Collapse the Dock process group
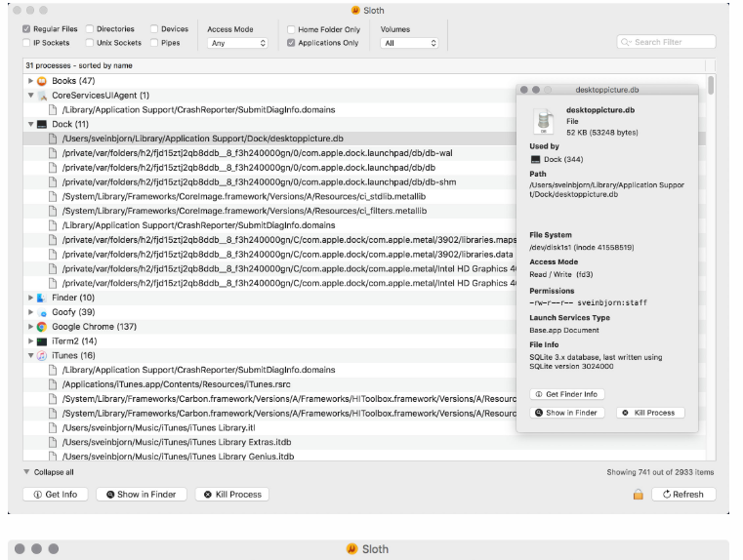The image size is (743, 560). tap(31, 125)
